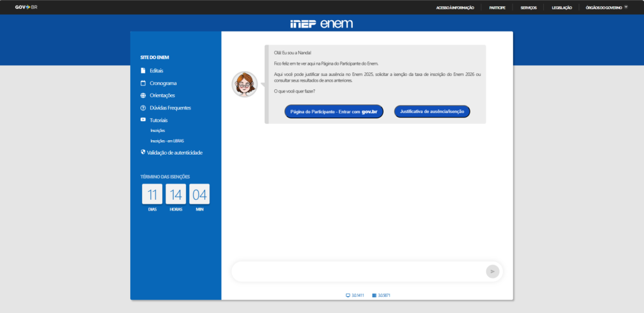Click the GOV.BR logo
This screenshot has height=313, width=644.
[x=26, y=8]
